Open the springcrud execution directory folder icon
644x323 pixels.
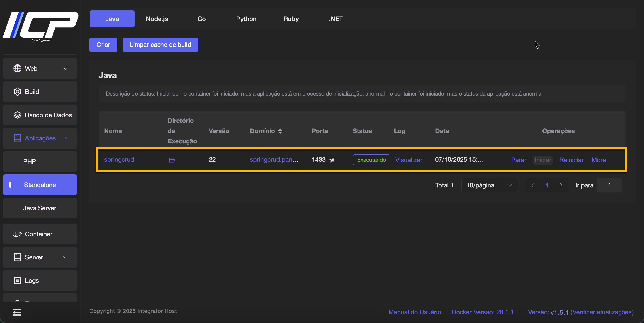coord(172,160)
